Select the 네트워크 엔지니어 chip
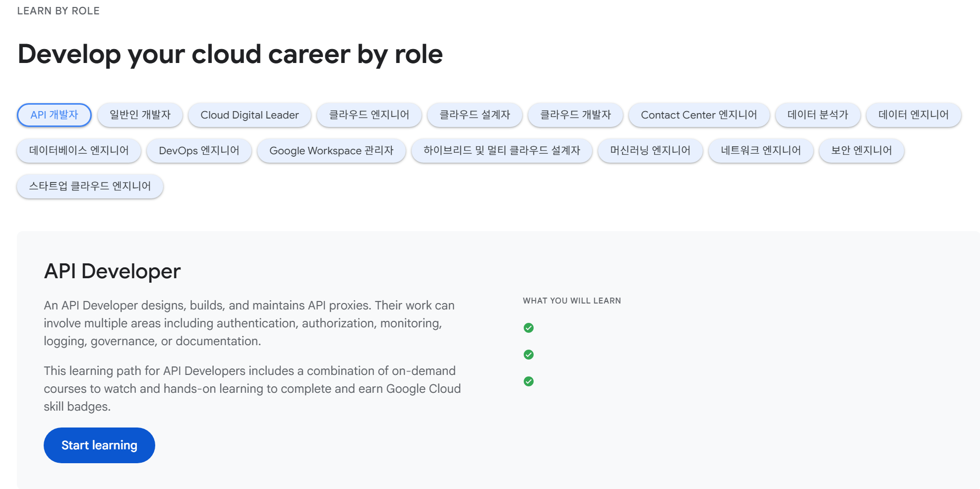 (761, 151)
